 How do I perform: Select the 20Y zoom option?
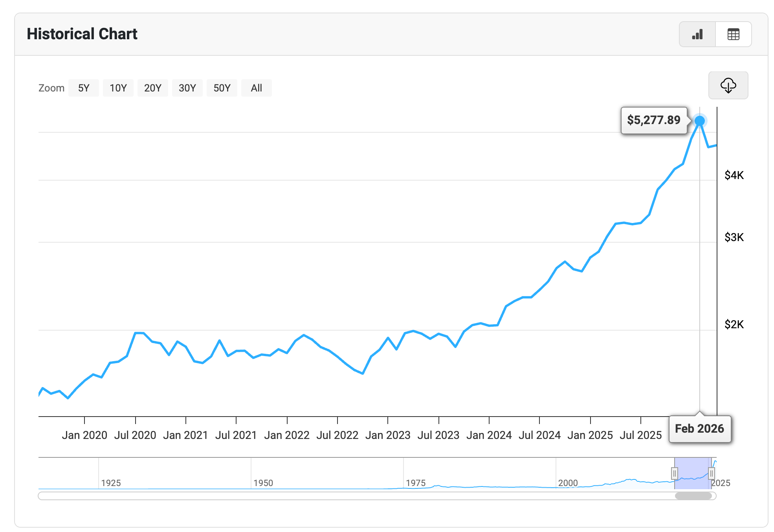click(x=152, y=88)
